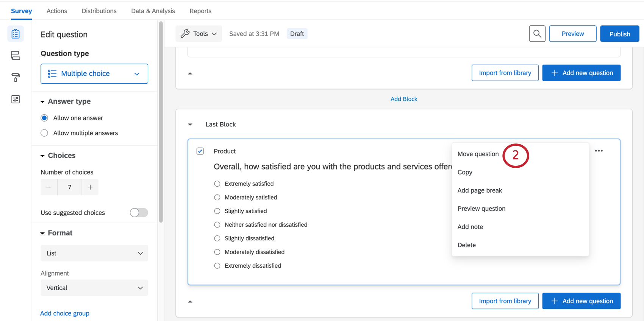Increase number of choices with plus
This screenshot has height=321, width=644.
click(x=90, y=187)
